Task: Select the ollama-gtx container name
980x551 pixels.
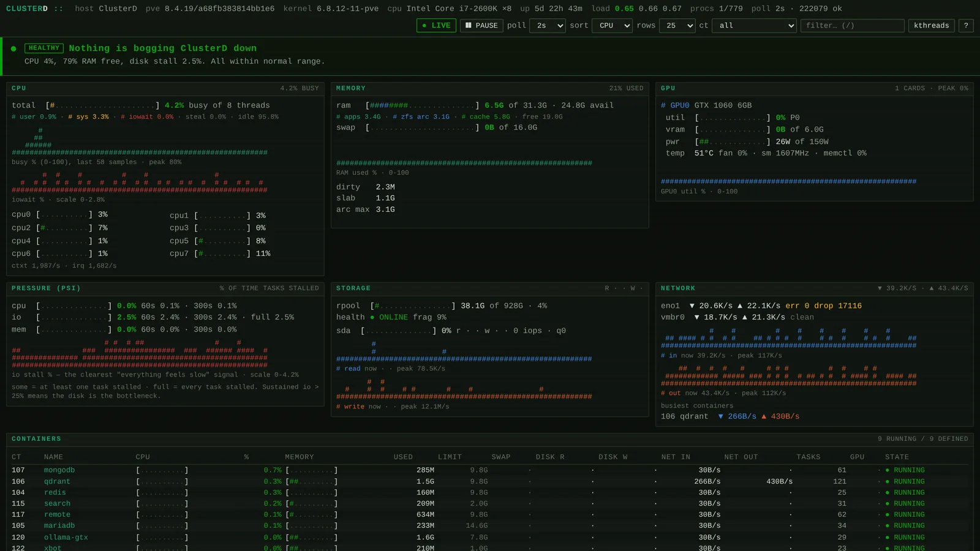Action: pos(66,538)
